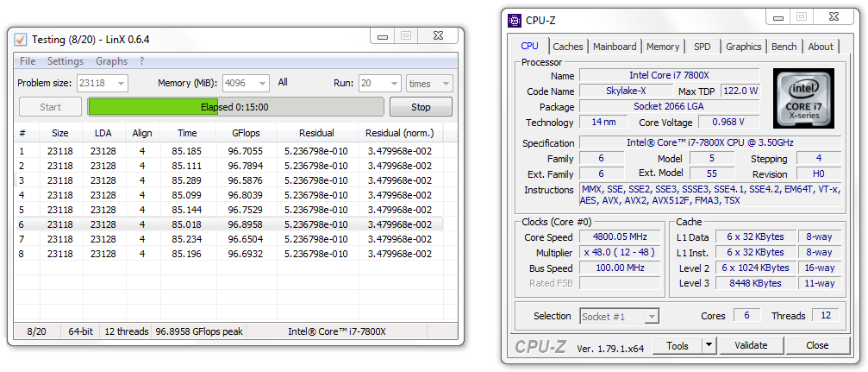Click the Instructions list text field
Viewport: 868px width, 372px height.
(710, 195)
